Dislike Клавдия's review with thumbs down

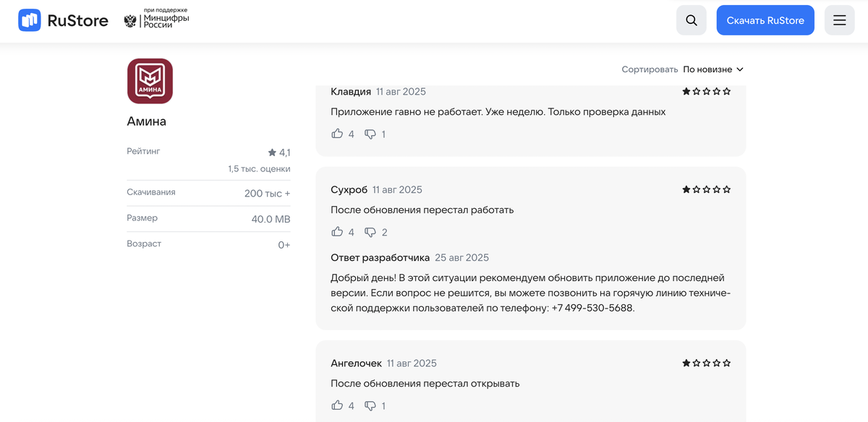tap(370, 134)
